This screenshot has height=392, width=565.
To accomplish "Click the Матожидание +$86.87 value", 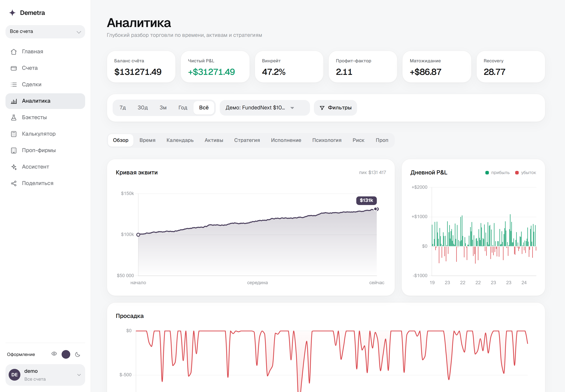I will tap(425, 72).
